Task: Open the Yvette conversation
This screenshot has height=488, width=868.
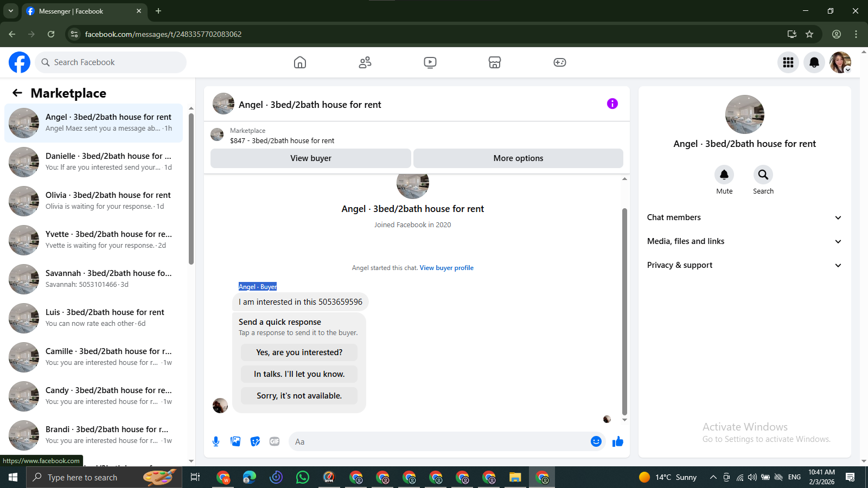Action: tap(94, 240)
